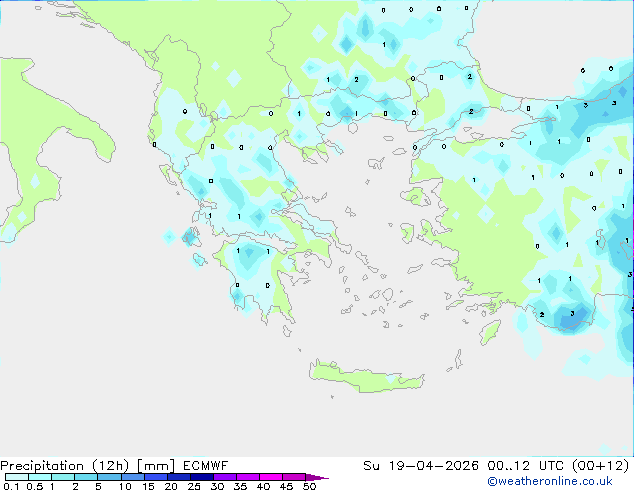Click the '[mm]' unit label

[x=156, y=466]
